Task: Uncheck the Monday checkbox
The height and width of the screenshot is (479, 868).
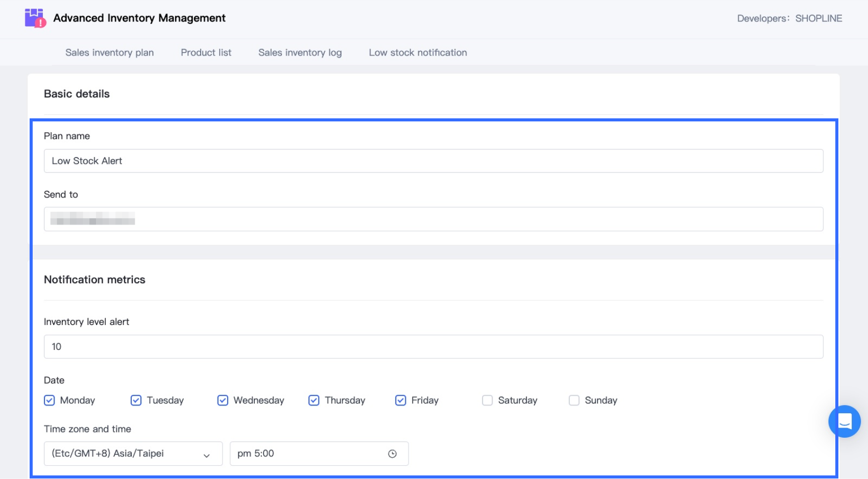Action: 50,400
